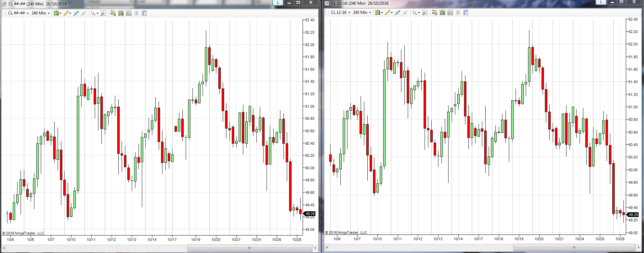Click the 49.25 current price marker
Viewport: 644px width, 253px height.
310,214
